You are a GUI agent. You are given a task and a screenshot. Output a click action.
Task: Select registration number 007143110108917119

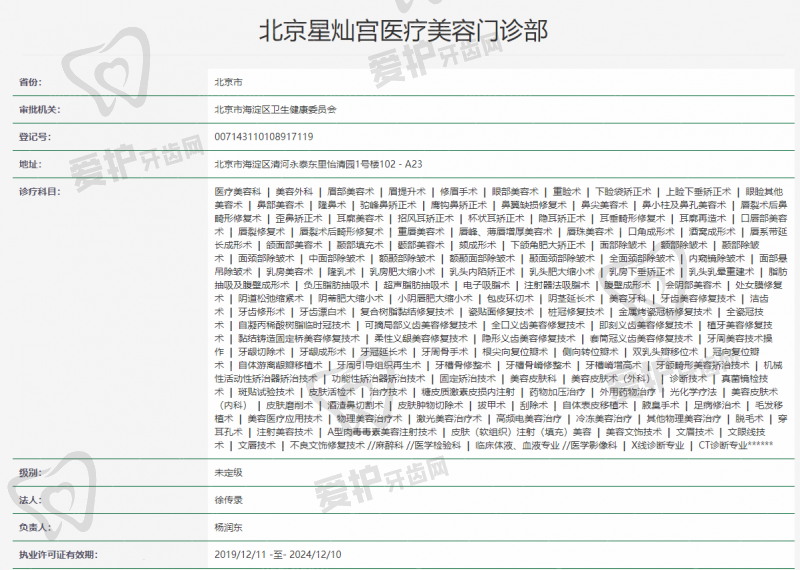coord(264,136)
